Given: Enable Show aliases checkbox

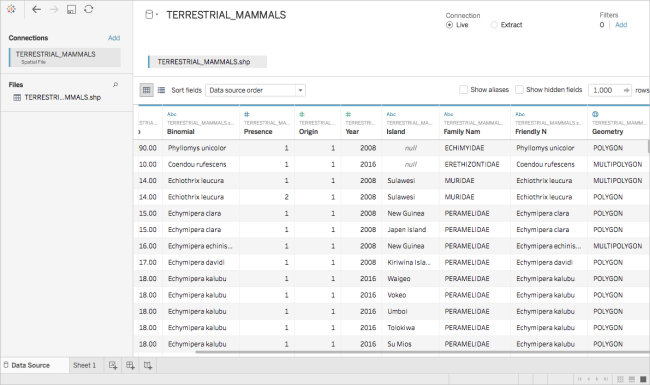Looking at the screenshot, I should 463,90.
